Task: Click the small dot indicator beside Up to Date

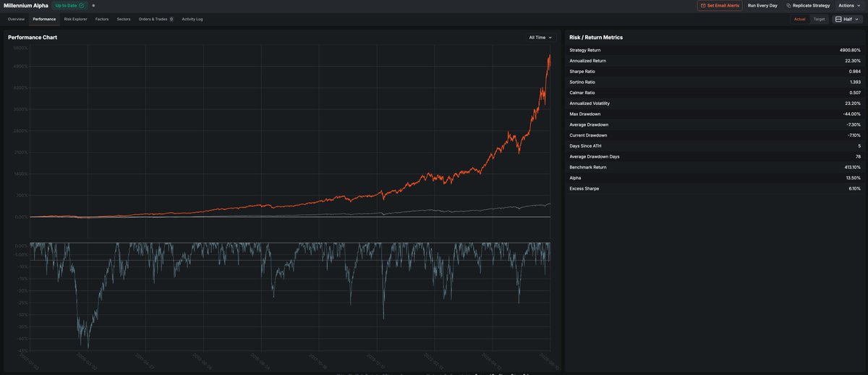Action: click(x=93, y=5)
